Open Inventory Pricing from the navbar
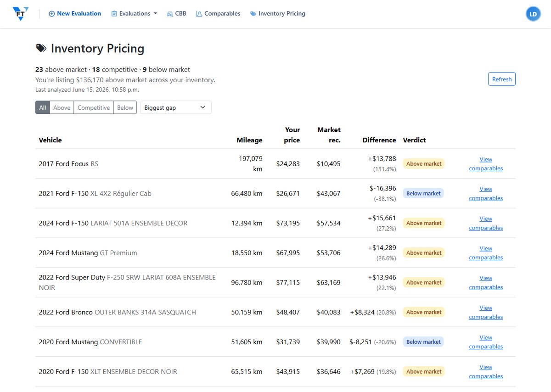The image size is (551, 392). [x=278, y=14]
